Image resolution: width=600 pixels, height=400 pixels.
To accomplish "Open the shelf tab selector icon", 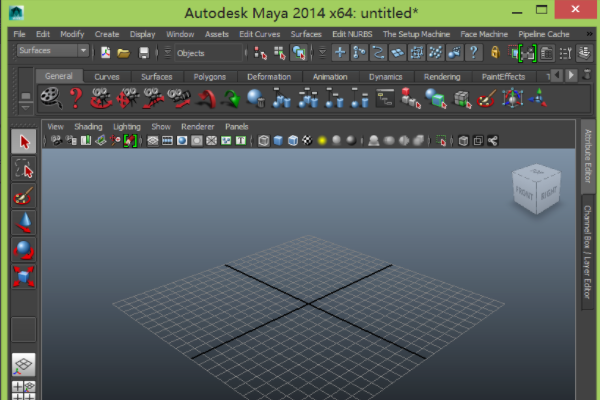I will [x=26, y=96].
